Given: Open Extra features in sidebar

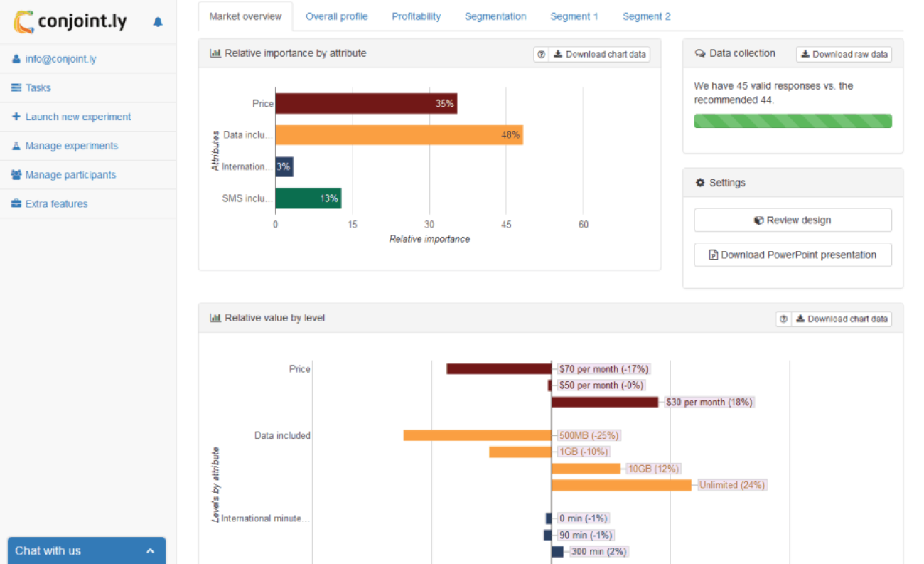Looking at the screenshot, I should (56, 204).
